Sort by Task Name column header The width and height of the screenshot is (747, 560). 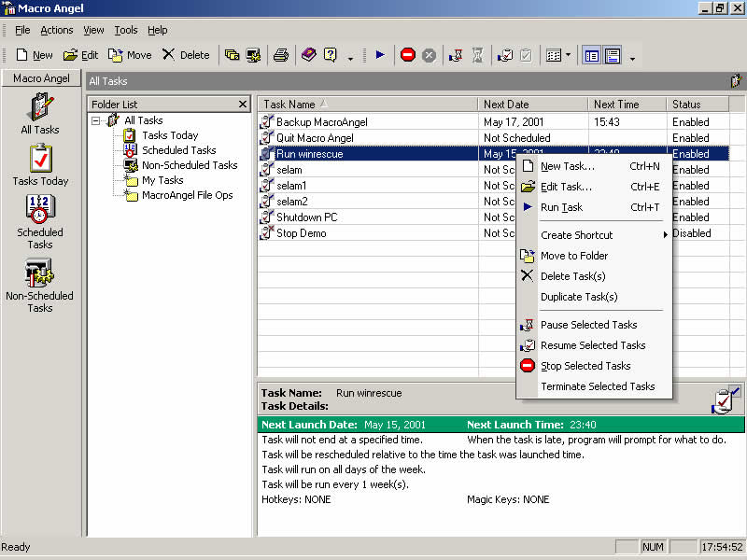tap(368, 105)
